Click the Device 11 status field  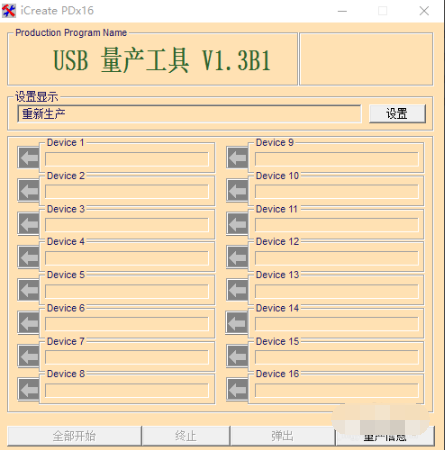pos(337,225)
